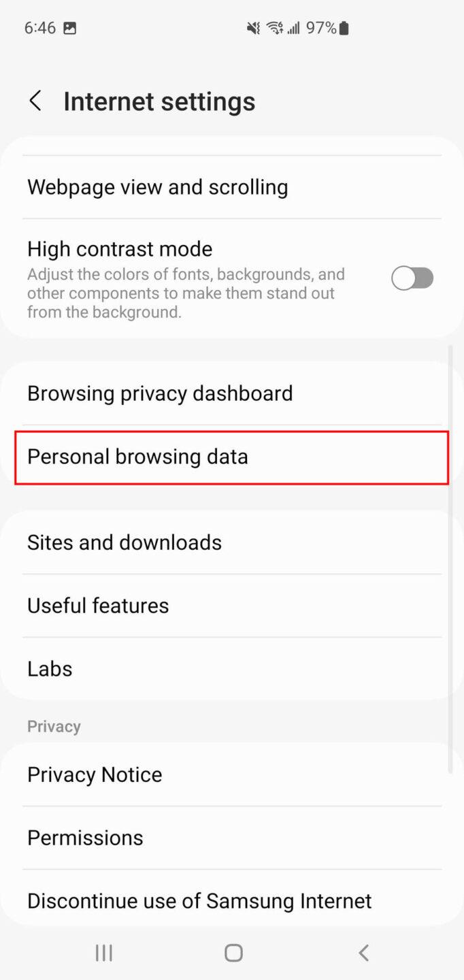Screen dimensions: 464x980
Task: Open Sites and downloads settings
Action: (125, 542)
